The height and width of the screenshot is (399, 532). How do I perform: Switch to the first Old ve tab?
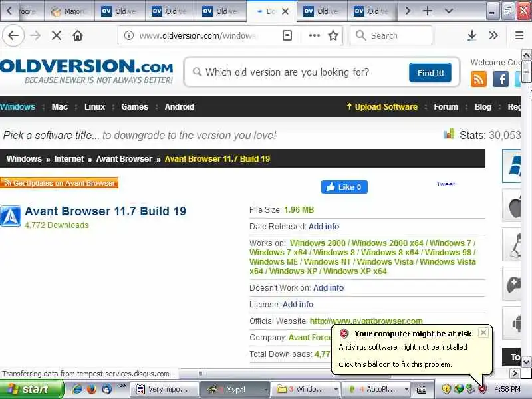click(x=120, y=11)
